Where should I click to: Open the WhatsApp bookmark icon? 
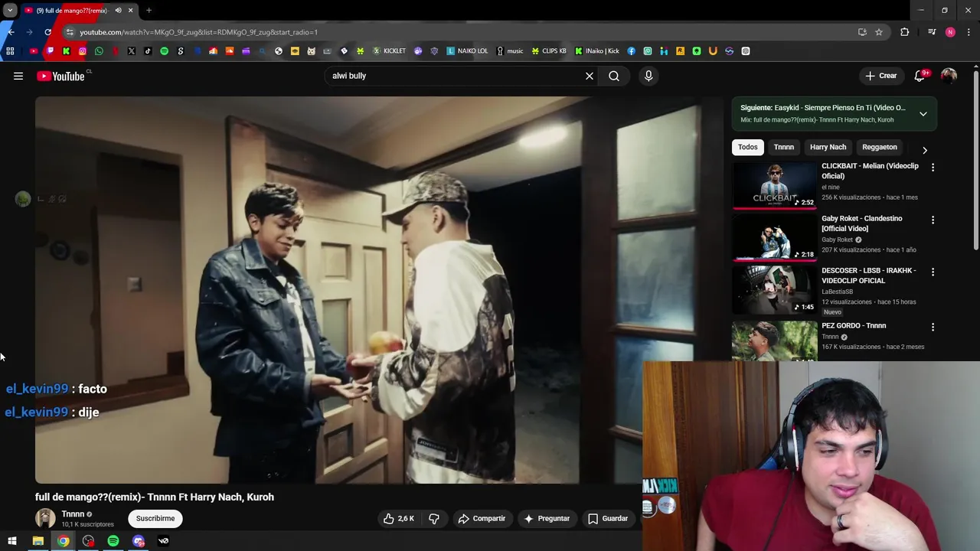[99, 51]
